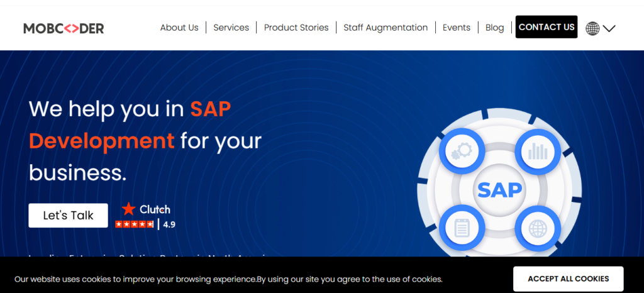The image size is (644, 293).
Task: Open the Services menu item
Action: (x=231, y=28)
